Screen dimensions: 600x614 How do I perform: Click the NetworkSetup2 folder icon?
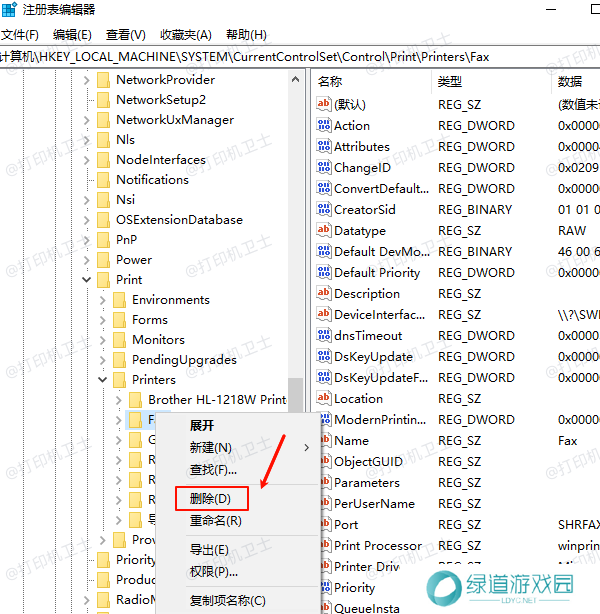pos(103,100)
